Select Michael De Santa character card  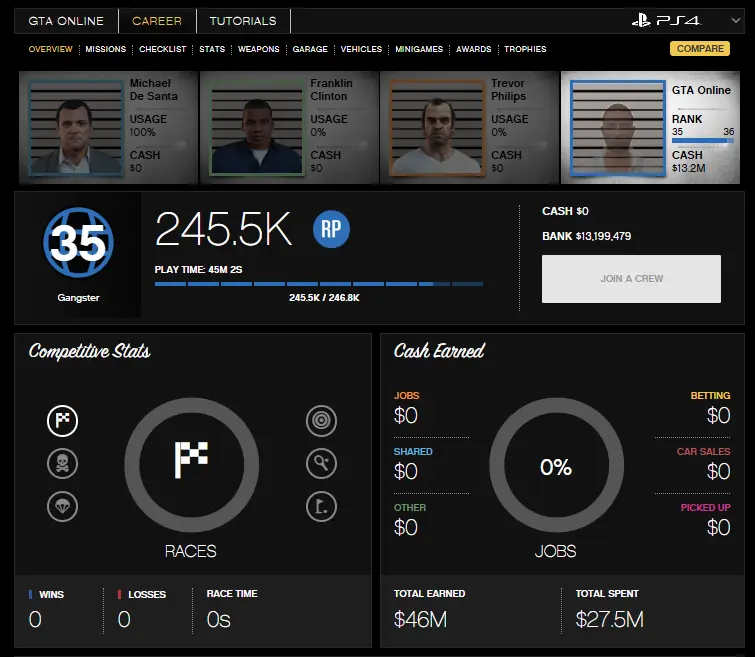pos(108,127)
